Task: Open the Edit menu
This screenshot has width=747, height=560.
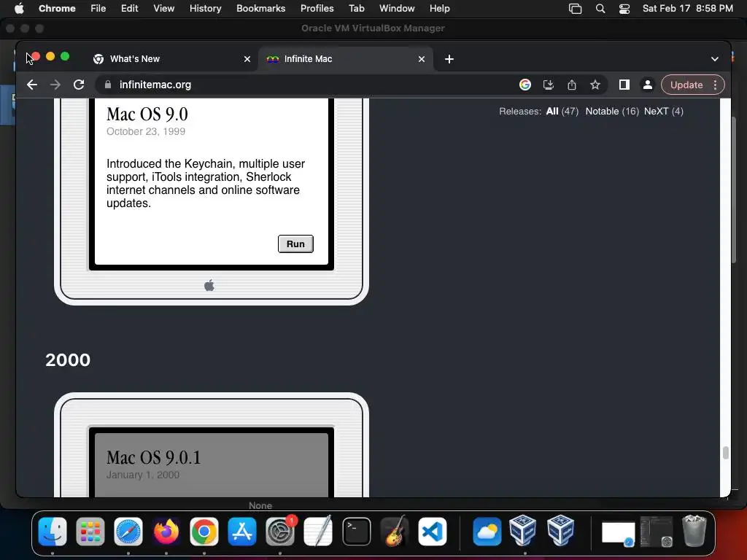Action: [129, 9]
